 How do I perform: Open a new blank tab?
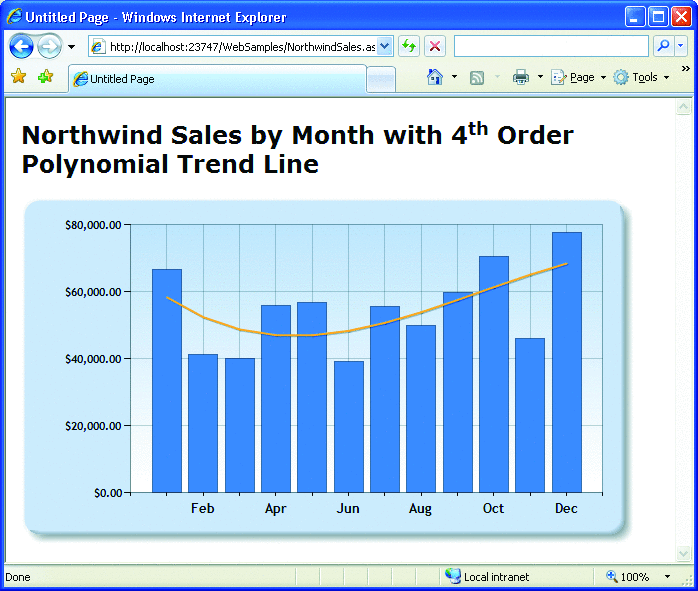381,79
